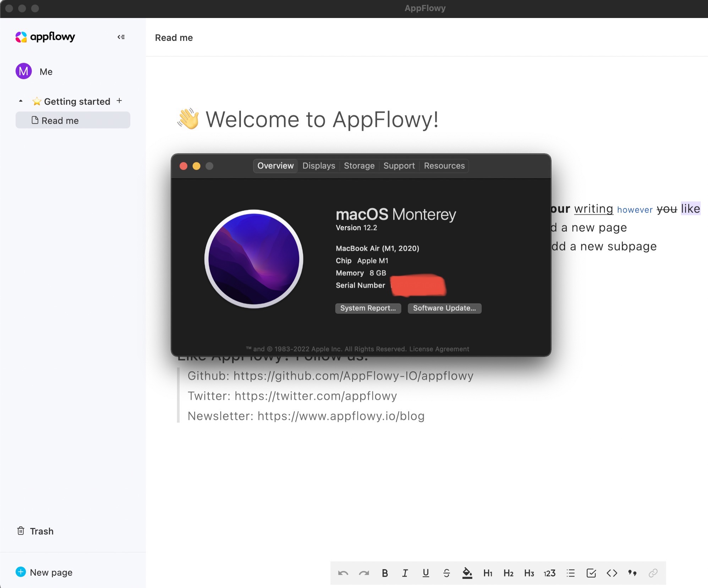
Task: Open the highlight color tool
Action: click(x=467, y=573)
